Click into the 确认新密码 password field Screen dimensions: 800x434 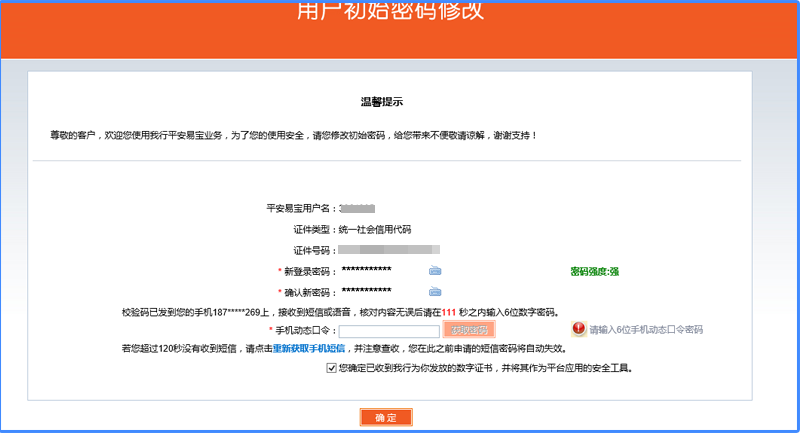click(x=380, y=292)
